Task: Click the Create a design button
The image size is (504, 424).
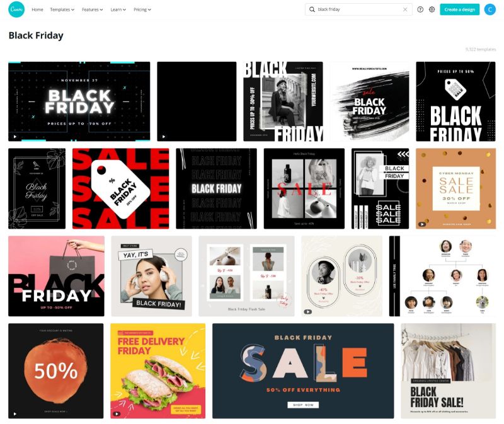Action: [459, 9]
